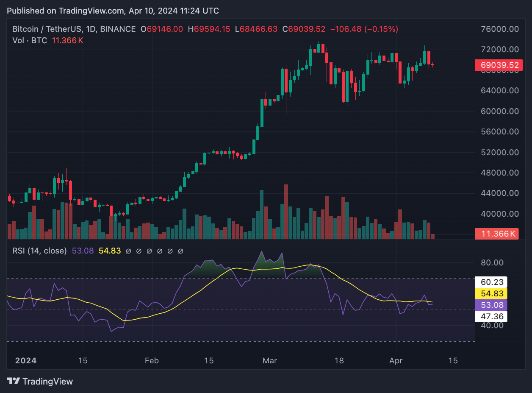Click the TradingView logo at the bottom
Screen dimensions: 532x393
tap(40, 381)
